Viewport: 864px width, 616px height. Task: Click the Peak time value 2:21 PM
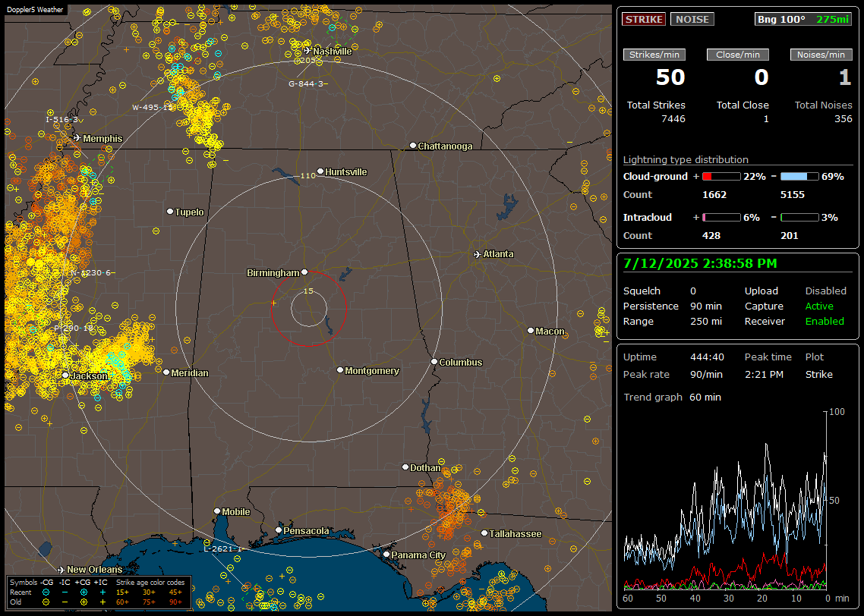click(764, 374)
